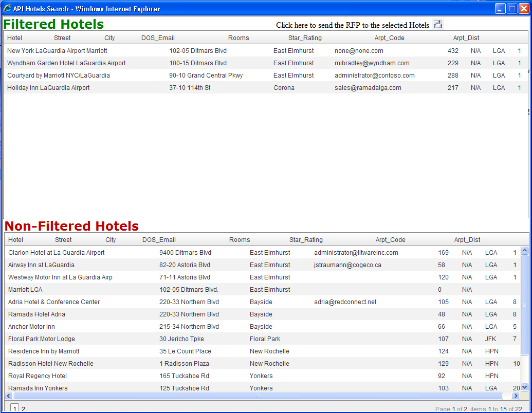Select Floral Park Motor Lodge row
This screenshot has width=532, height=413.
[x=263, y=339]
